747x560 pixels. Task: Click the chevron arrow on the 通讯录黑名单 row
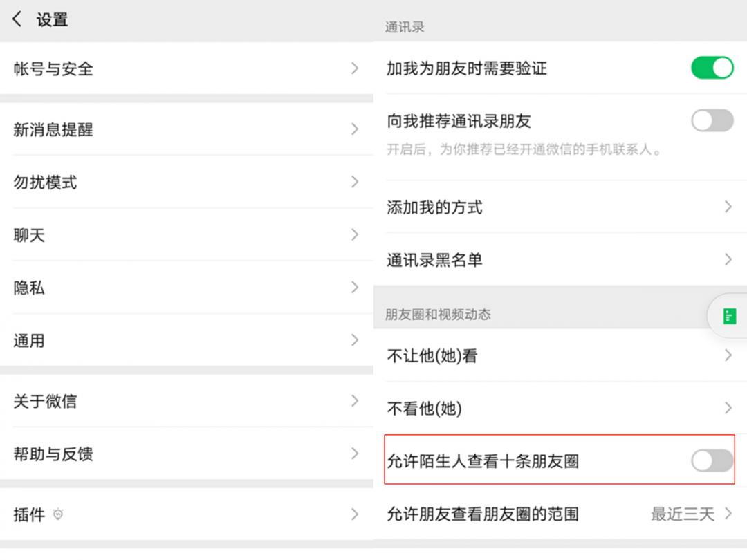click(728, 259)
